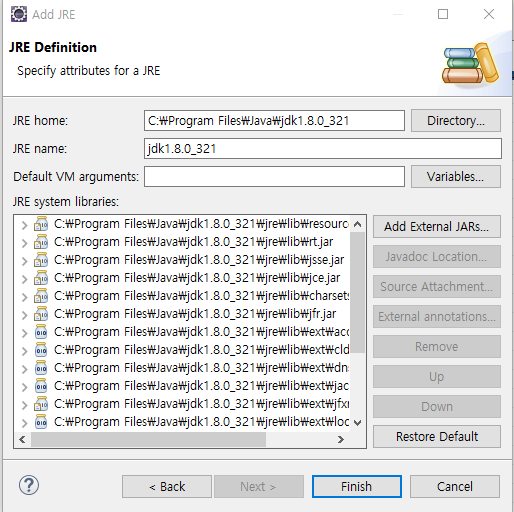Click libraries list scroll up arrow
The image size is (514, 512).
pos(358,224)
